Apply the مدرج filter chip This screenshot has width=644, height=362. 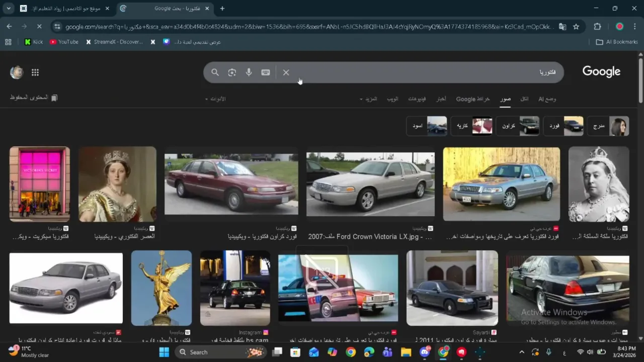pyautogui.click(x=608, y=126)
